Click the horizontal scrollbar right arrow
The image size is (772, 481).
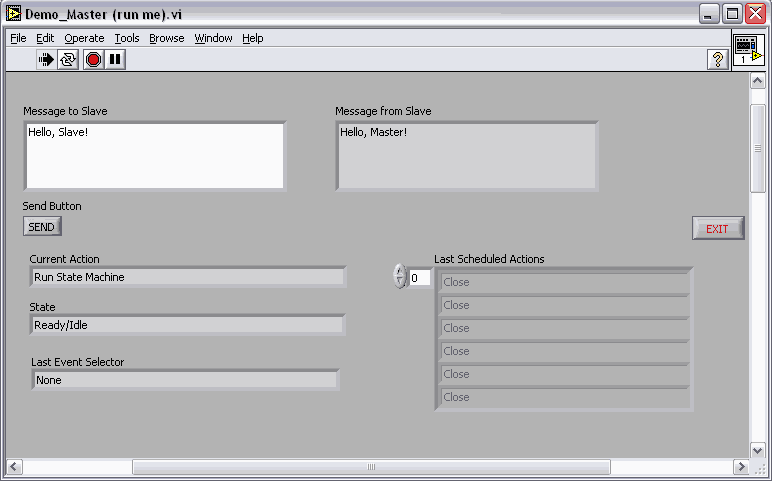coord(741,467)
